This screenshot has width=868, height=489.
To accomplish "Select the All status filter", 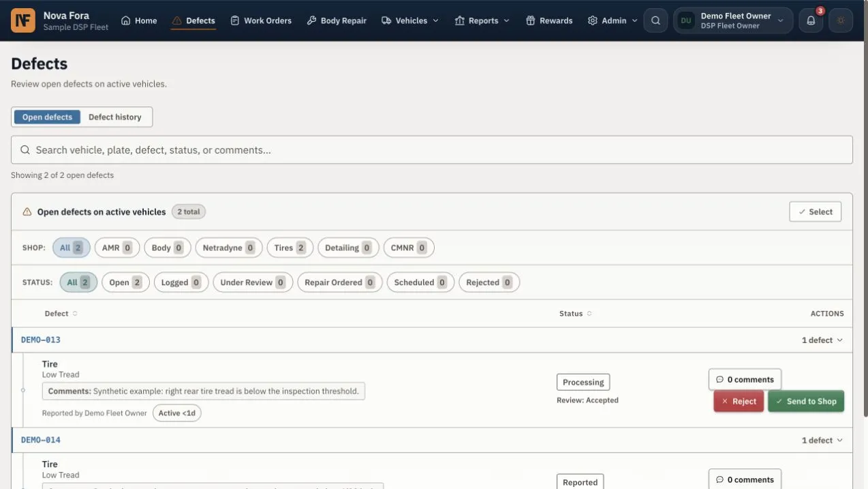I will point(78,282).
